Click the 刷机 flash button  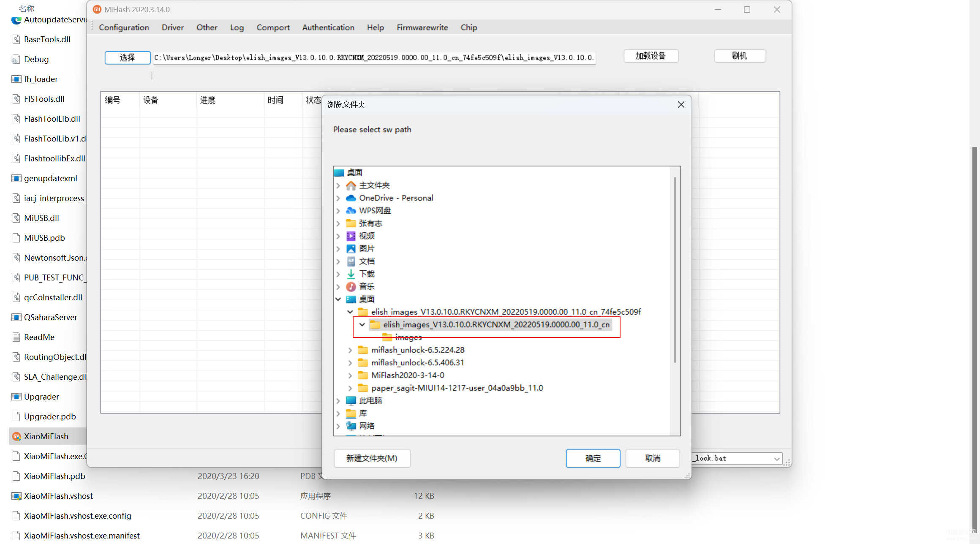740,56
